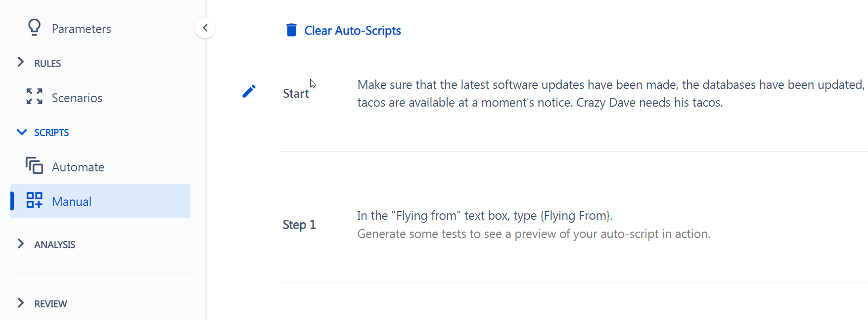Click the Manual grid-plus icon
The width and height of the screenshot is (868, 320).
(x=34, y=200)
